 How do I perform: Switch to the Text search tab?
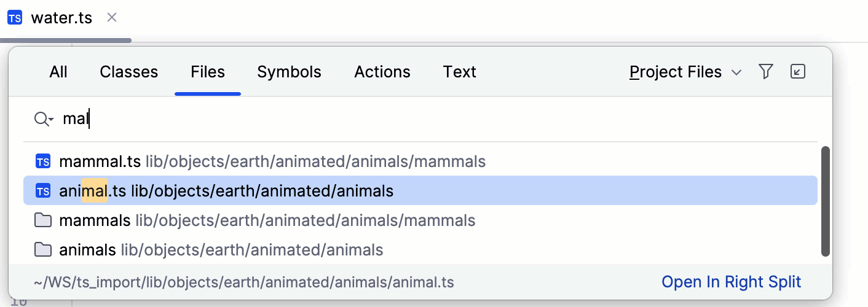(x=460, y=72)
